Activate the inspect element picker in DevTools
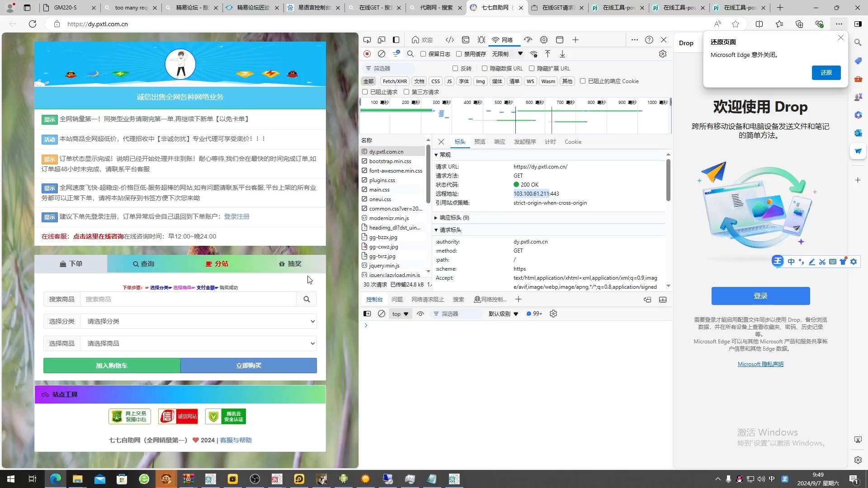 [367, 40]
